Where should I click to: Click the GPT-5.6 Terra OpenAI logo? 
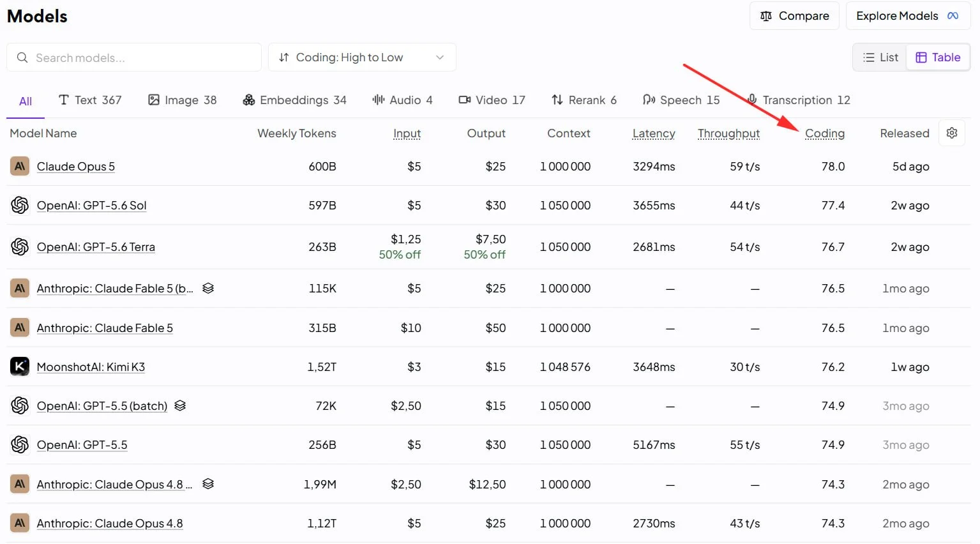[x=20, y=246]
